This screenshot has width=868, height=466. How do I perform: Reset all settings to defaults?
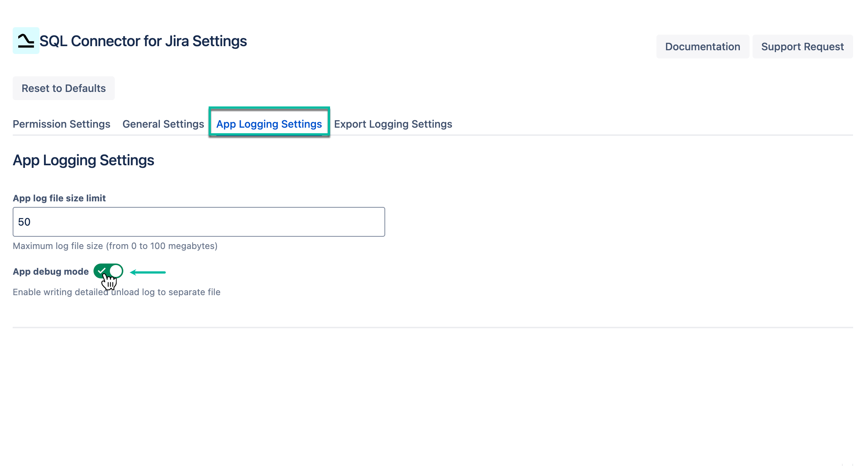point(63,88)
